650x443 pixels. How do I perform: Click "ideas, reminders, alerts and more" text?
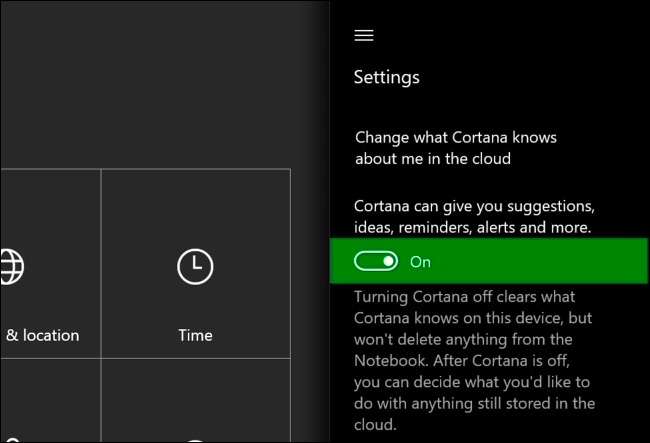coord(474,227)
